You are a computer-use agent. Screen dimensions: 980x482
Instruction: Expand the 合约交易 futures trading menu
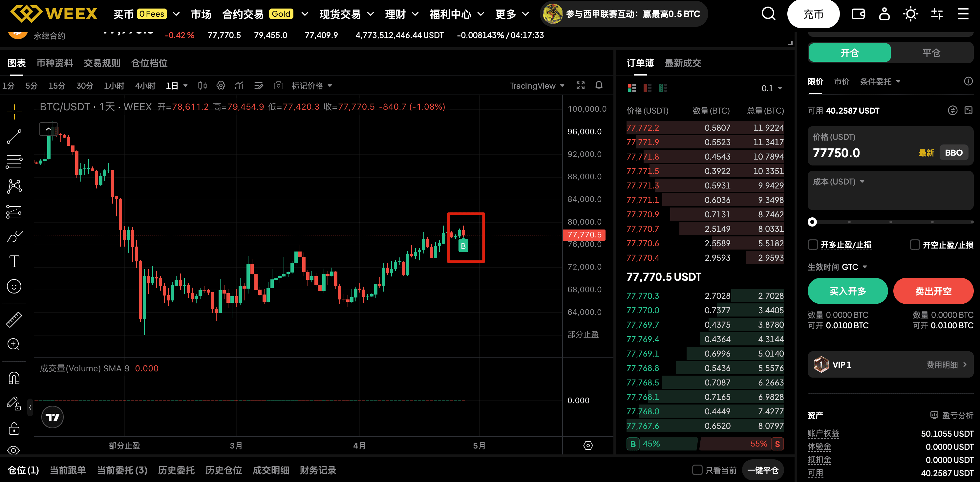coord(265,14)
